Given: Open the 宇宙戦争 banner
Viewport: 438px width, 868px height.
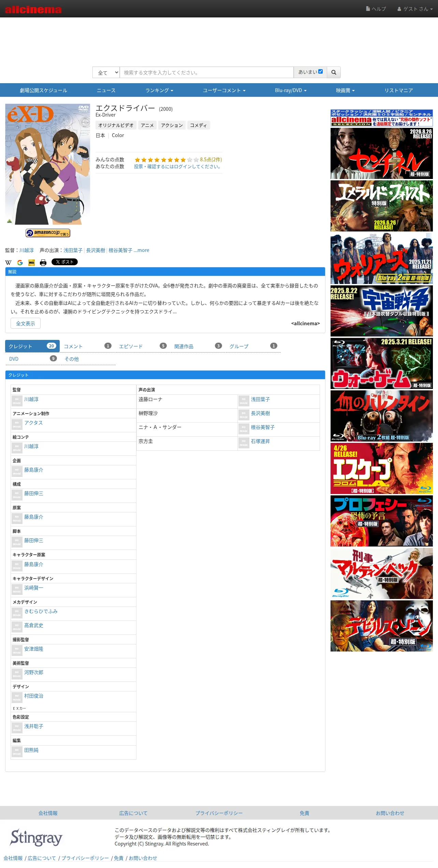Looking at the screenshot, I should (x=381, y=311).
